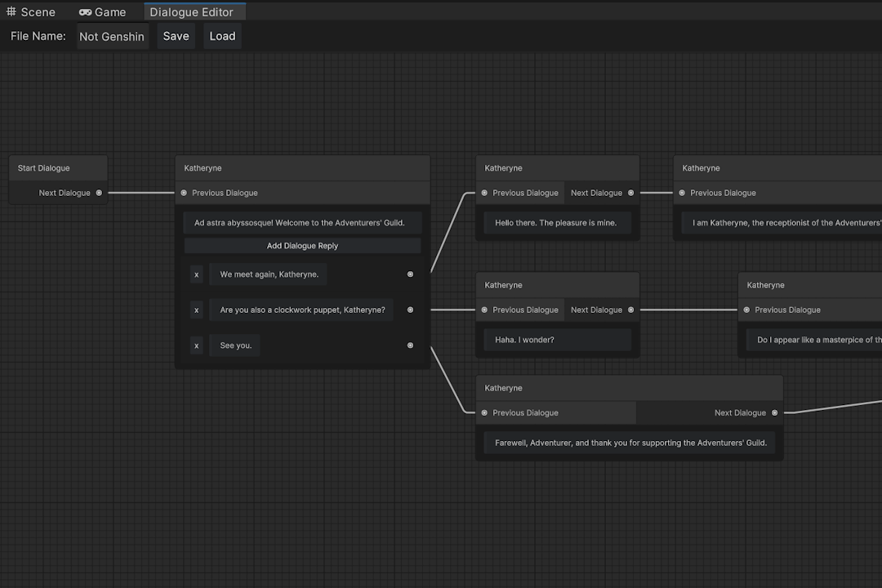The height and width of the screenshot is (588, 882).
Task: Delete the 'Are you also a clockwork puppet' reply
Action: tap(196, 310)
